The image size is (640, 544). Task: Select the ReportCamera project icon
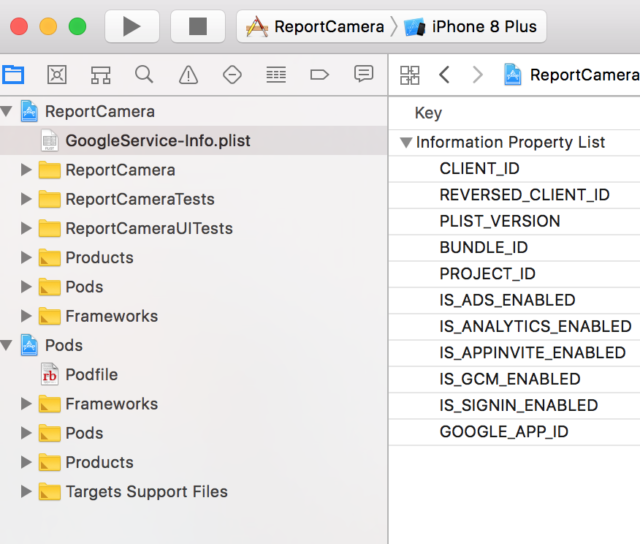point(29,111)
